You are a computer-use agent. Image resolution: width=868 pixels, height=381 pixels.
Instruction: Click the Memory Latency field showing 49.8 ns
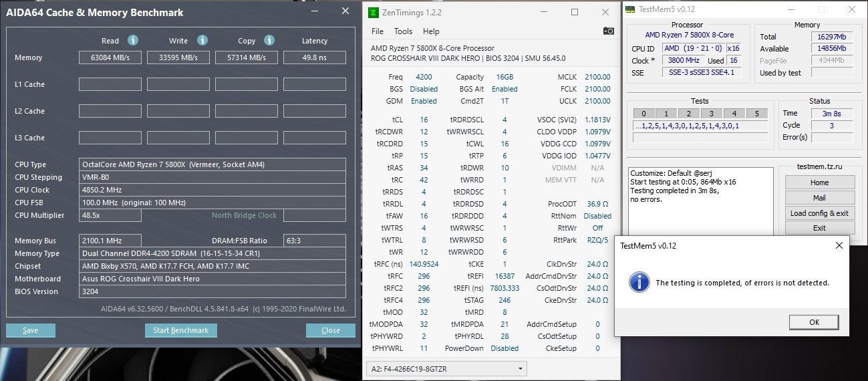coord(315,57)
